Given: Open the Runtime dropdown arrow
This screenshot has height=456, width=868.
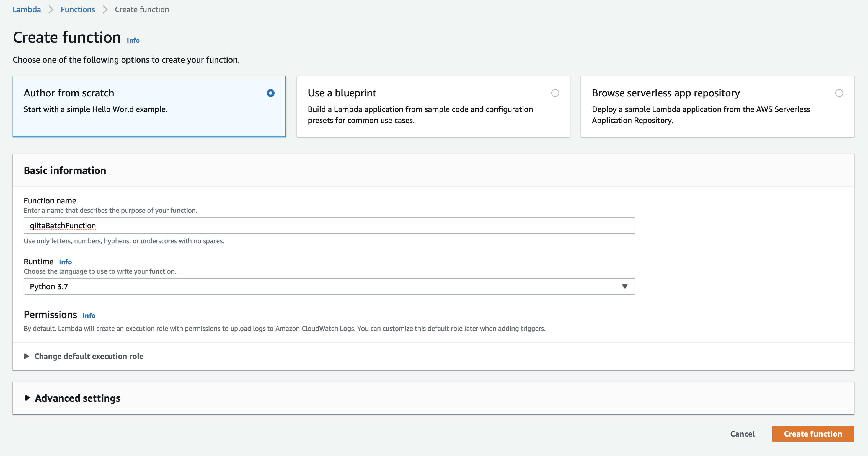Looking at the screenshot, I should [x=625, y=286].
